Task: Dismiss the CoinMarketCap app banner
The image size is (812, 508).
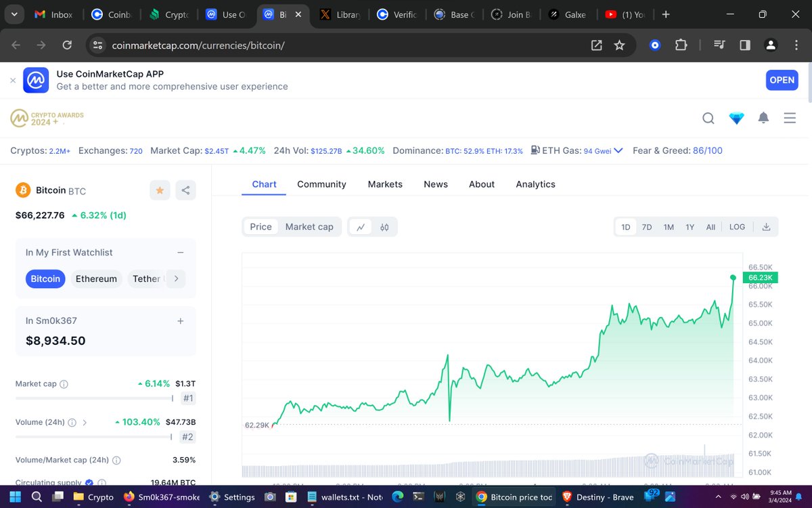Action: pos(13,80)
